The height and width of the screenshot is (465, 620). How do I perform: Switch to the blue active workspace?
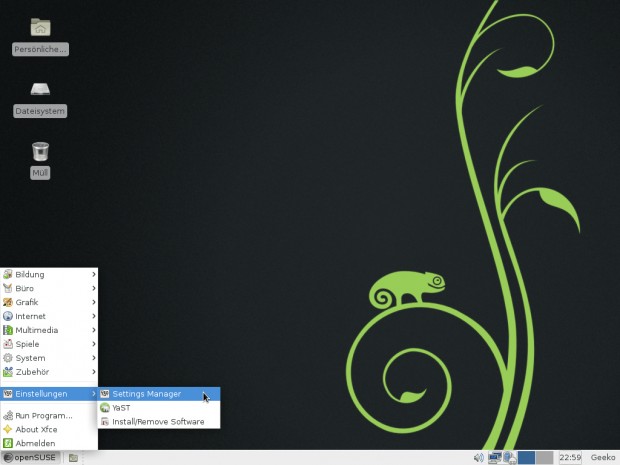pos(526,457)
